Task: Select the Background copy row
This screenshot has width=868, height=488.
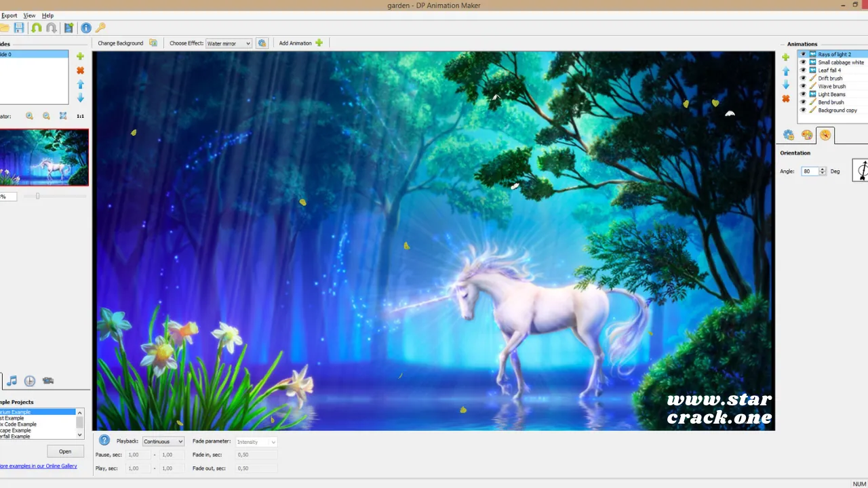Action: pyautogui.click(x=834, y=110)
